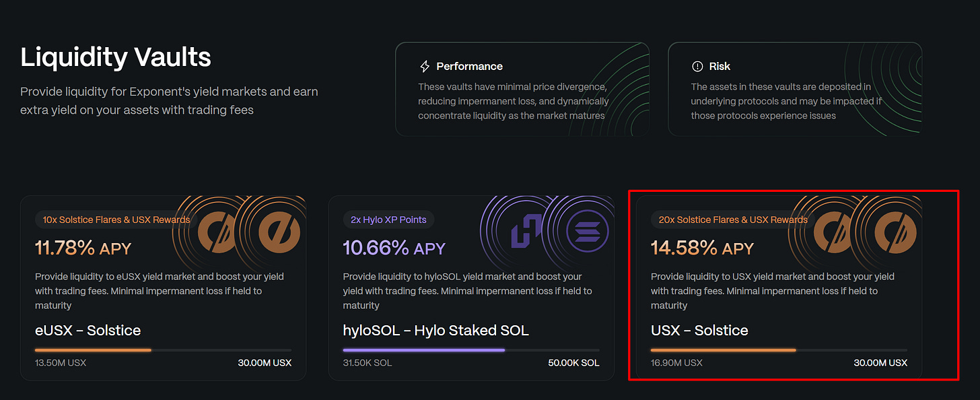Image resolution: width=980 pixels, height=400 pixels.
Task: Click the USX yield market description text
Action: click(x=773, y=291)
